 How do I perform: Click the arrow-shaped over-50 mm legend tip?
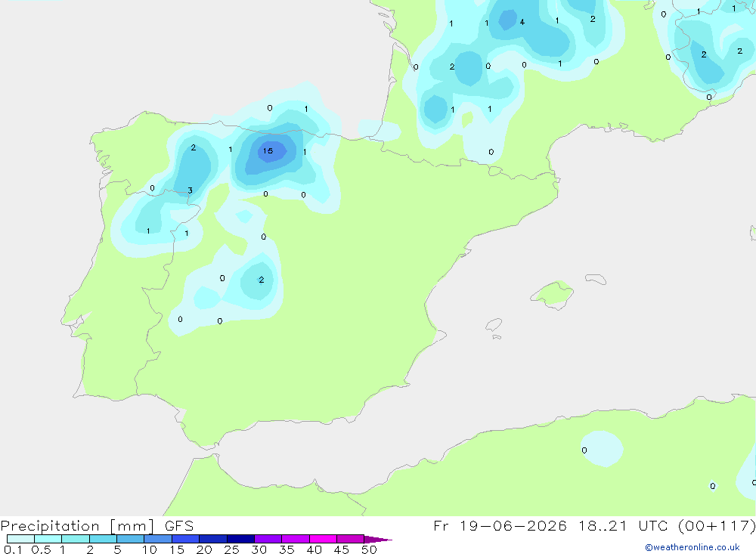tap(377, 539)
